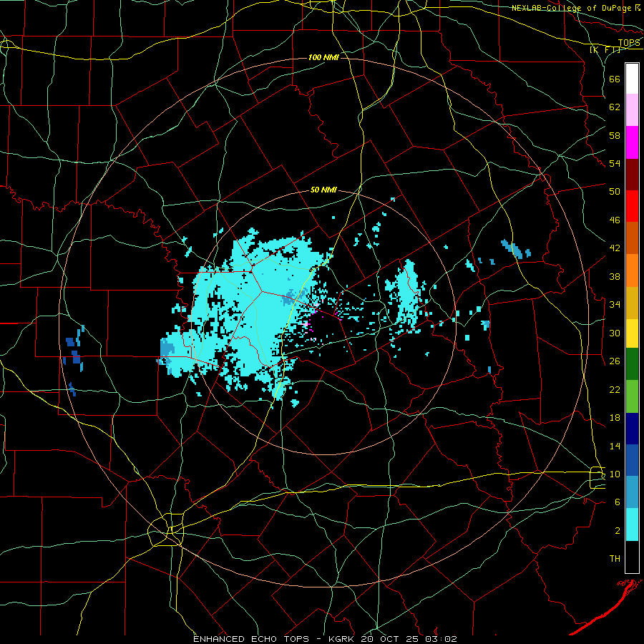Viewport: 644px width, 644px height.
Task: Click the K FT units label
Action: [605, 49]
